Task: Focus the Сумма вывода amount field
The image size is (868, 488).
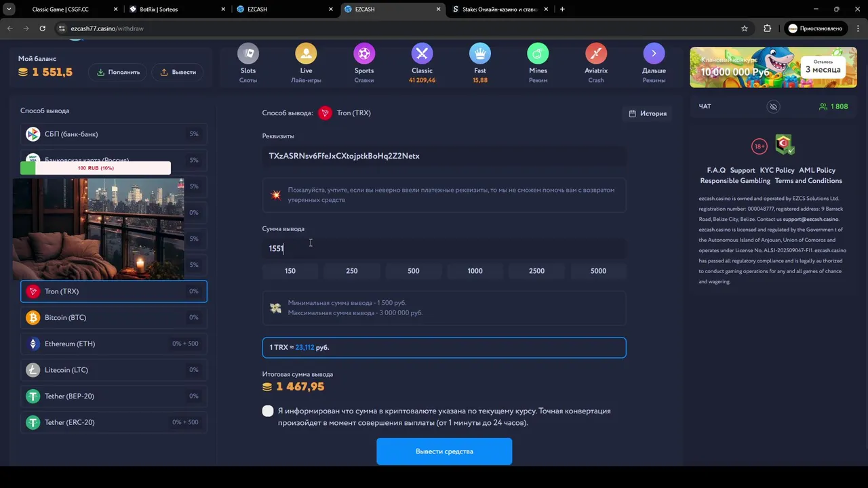Action: coord(444,248)
